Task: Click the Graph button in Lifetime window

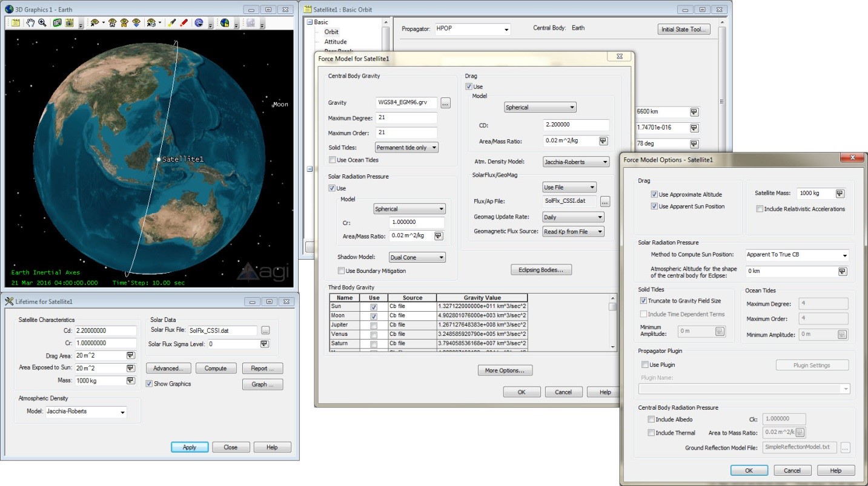Action: 263,384
